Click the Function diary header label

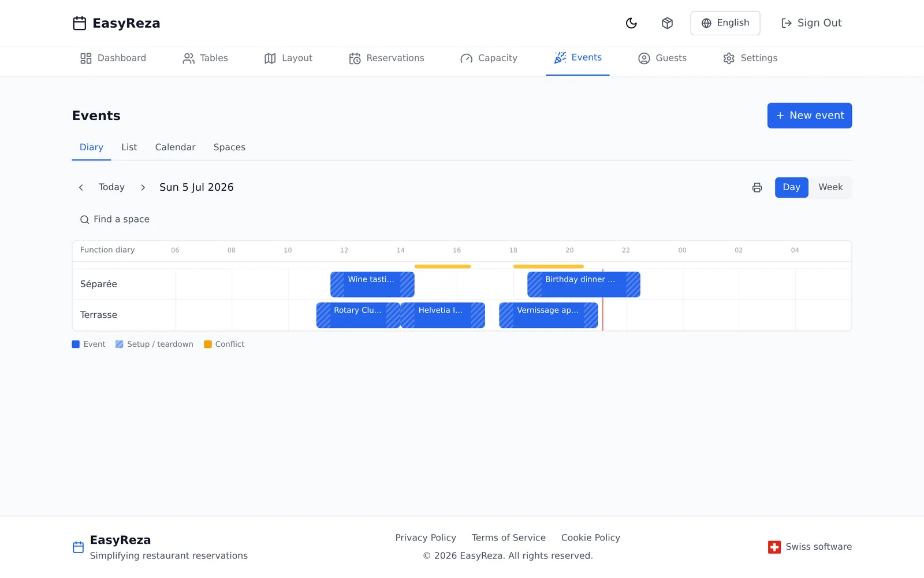click(x=107, y=250)
